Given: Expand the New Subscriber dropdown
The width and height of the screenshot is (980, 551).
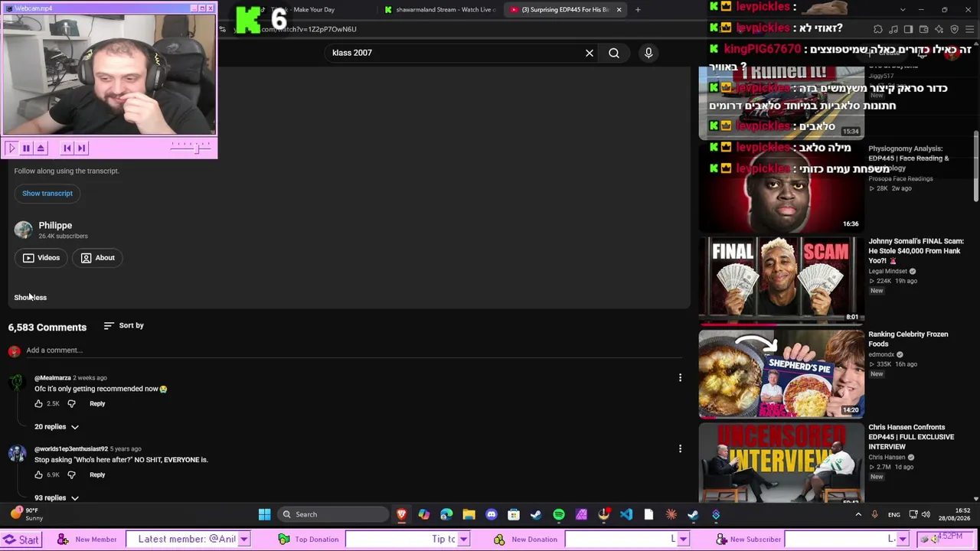Looking at the screenshot, I should pyautogui.click(x=903, y=540).
